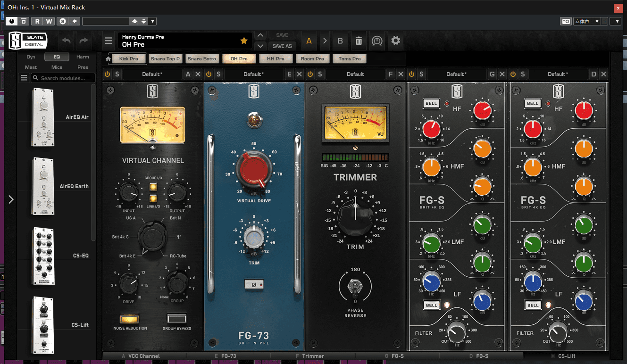627x364 pixels.
Task: Solo the VCC Channel module S button
Action: pos(117,74)
